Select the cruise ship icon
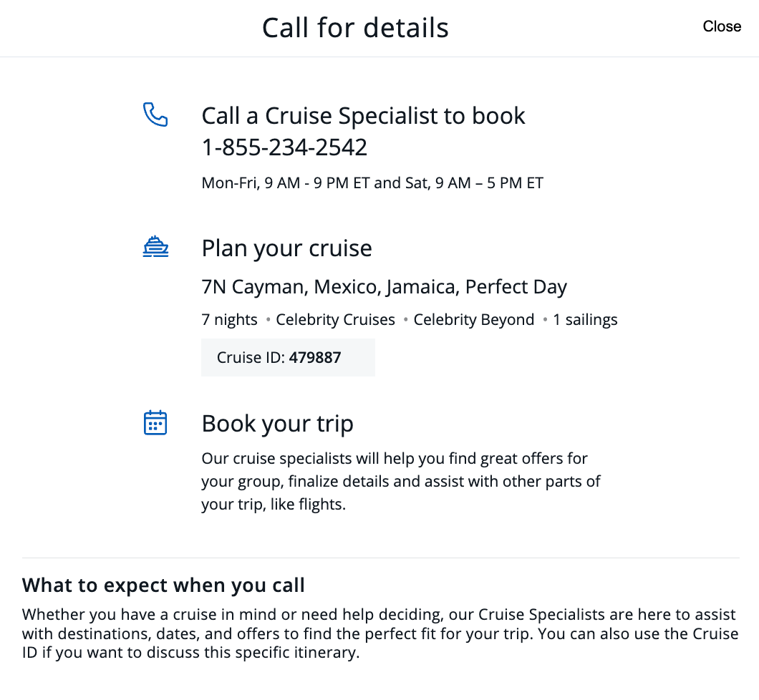This screenshot has width=759, height=700. 155,246
